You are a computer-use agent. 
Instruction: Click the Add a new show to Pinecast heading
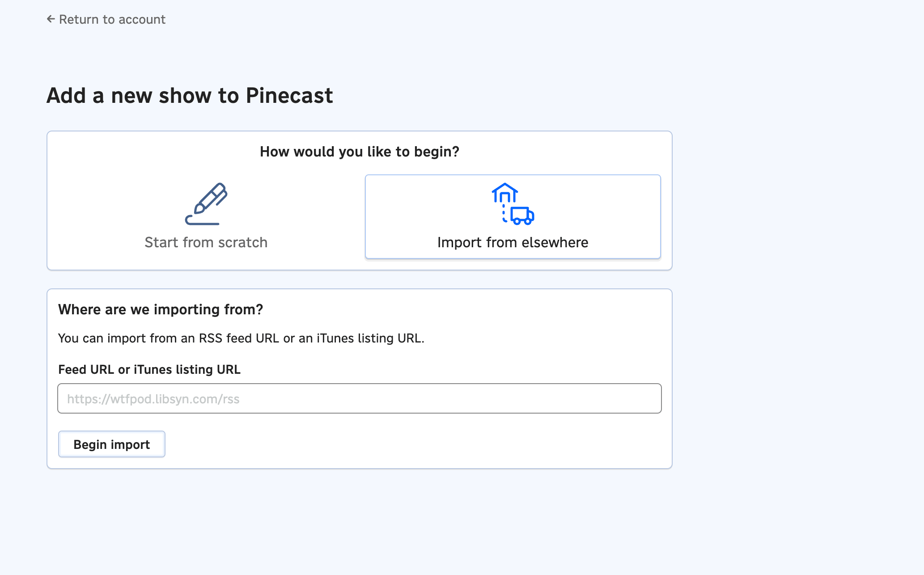pos(190,95)
